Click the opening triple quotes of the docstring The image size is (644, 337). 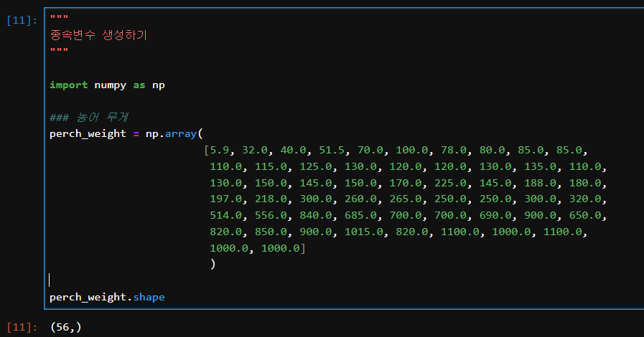pyautogui.click(x=59, y=17)
